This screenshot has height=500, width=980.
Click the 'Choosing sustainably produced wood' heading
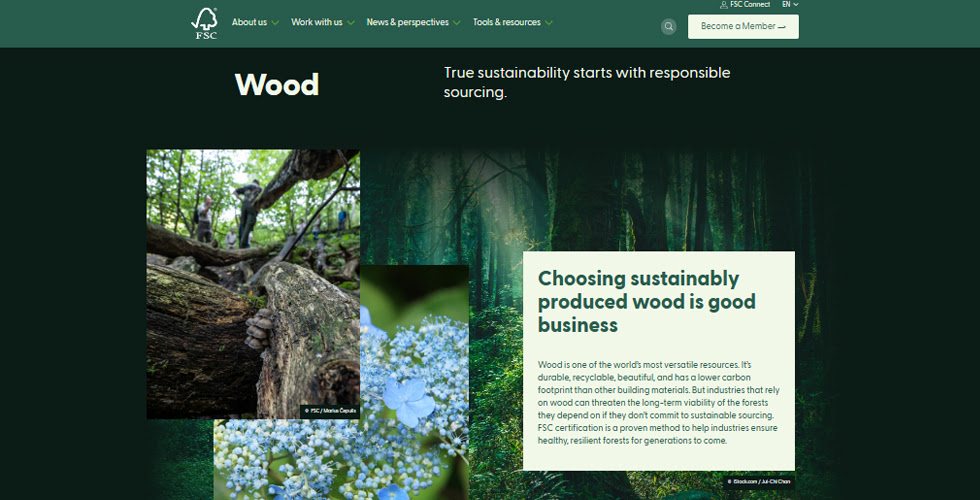[x=647, y=302]
